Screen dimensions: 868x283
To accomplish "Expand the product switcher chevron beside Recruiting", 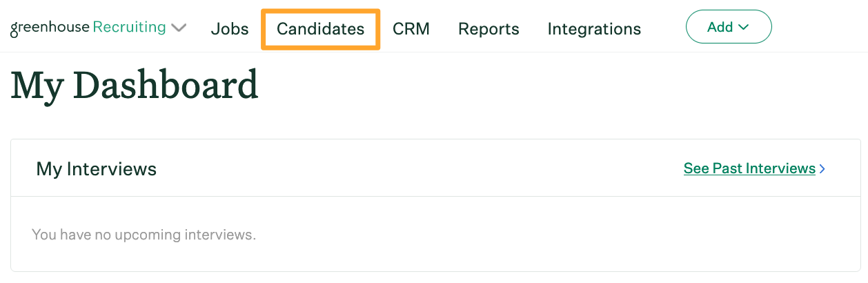I will coord(179,28).
